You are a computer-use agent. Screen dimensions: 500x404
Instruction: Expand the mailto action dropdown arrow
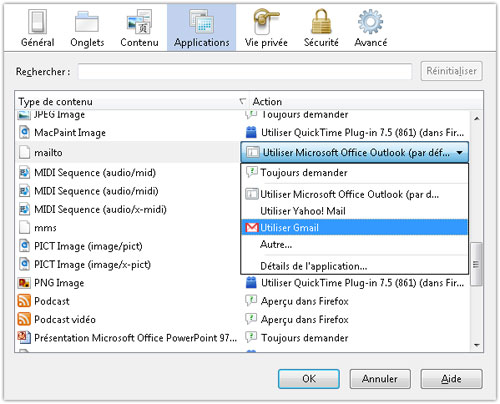pos(460,153)
